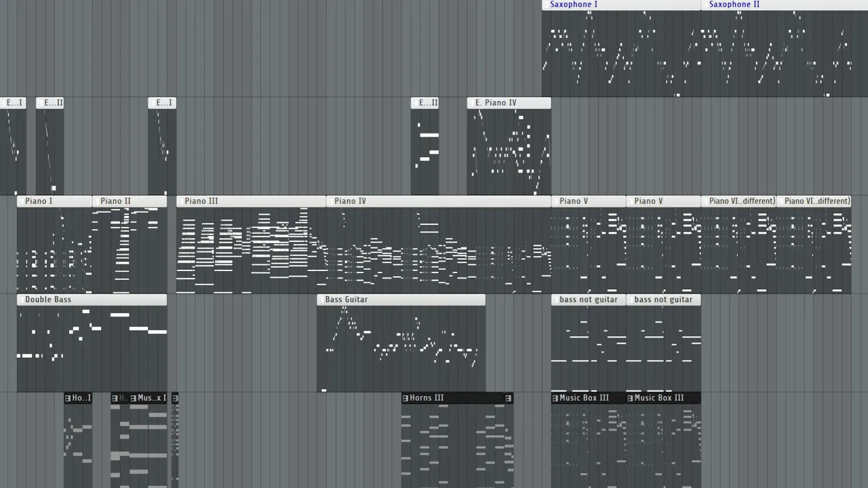Open the Mus..x I clip menu icon
Screen dimensions: 868x488
[134, 398]
